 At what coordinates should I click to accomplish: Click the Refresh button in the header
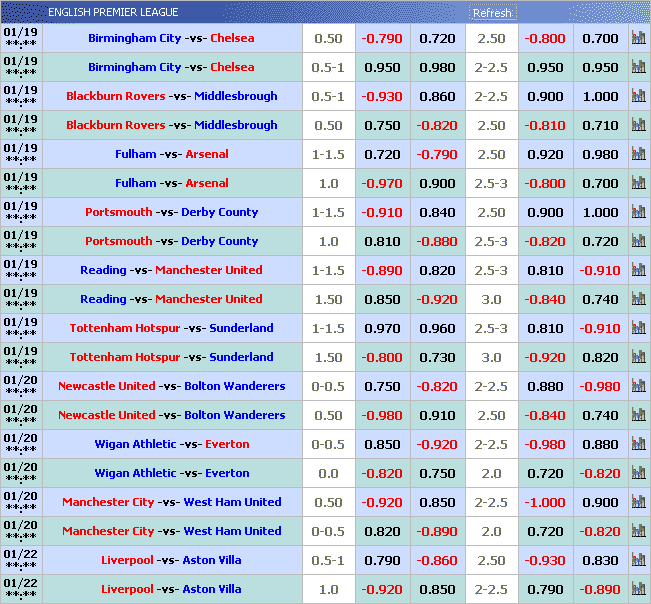coord(492,13)
